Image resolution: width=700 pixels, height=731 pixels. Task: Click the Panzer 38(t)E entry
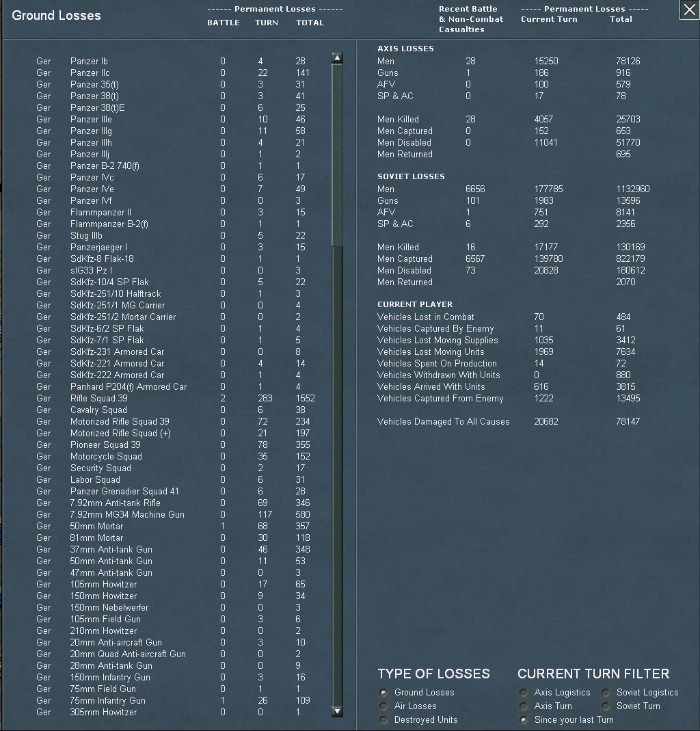(x=97, y=107)
